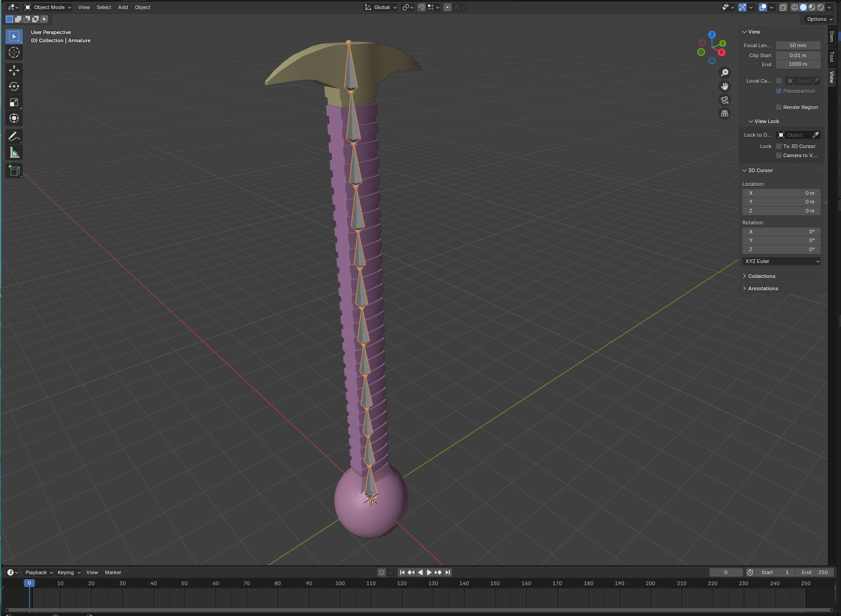Switch to the Item sidebar tab

pyautogui.click(x=832, y=36)
